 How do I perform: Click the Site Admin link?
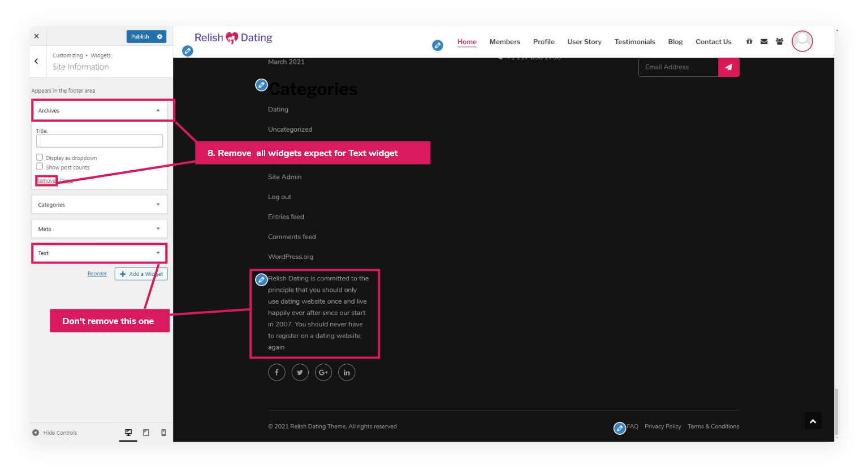click(285, 176)
